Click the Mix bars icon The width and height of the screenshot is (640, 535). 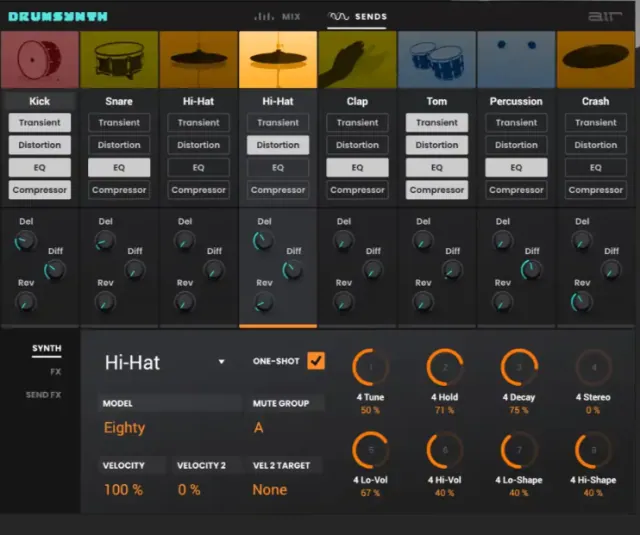[x=264, y=17]
